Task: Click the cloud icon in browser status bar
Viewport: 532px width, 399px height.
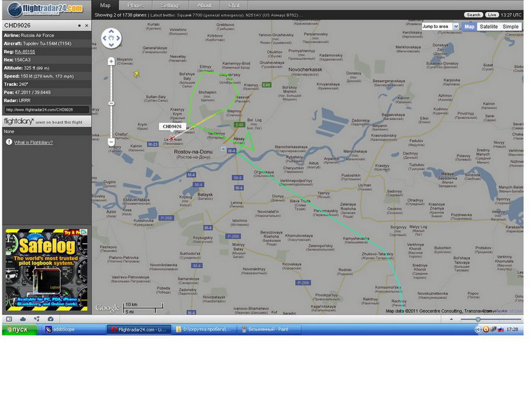Action: (x=23, y=319)
